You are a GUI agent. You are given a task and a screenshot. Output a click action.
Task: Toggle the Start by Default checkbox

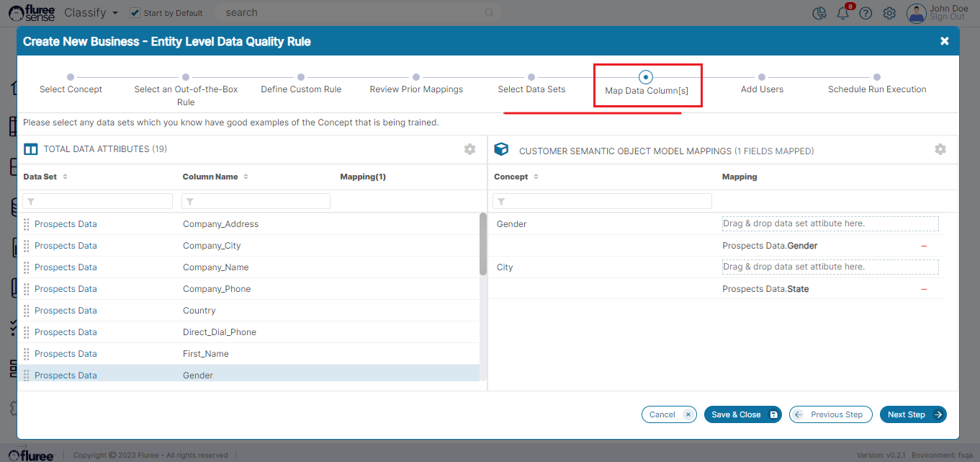(135, 13)
